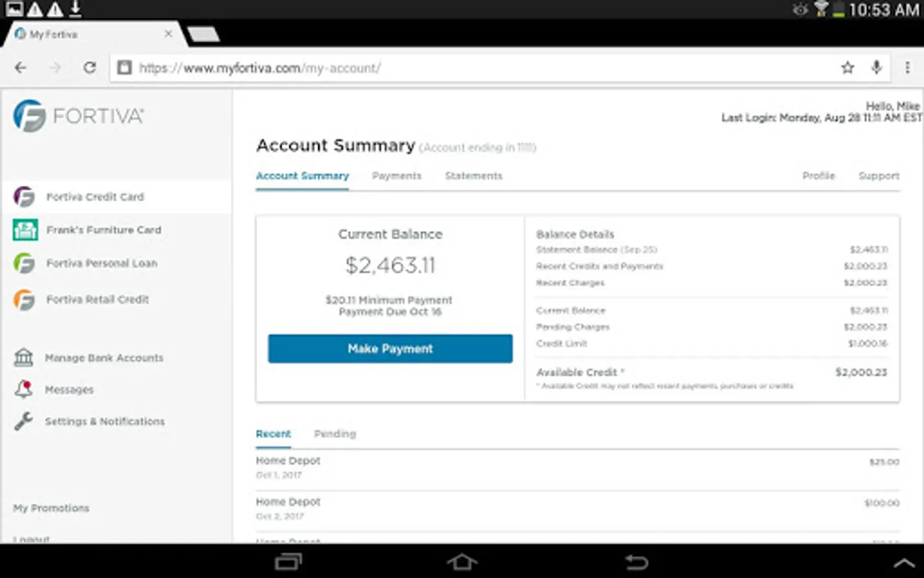Tap the Android recent apps button
Image resolution: width=924 pixels, height=578 pixels.
click(x=288, y=562)
